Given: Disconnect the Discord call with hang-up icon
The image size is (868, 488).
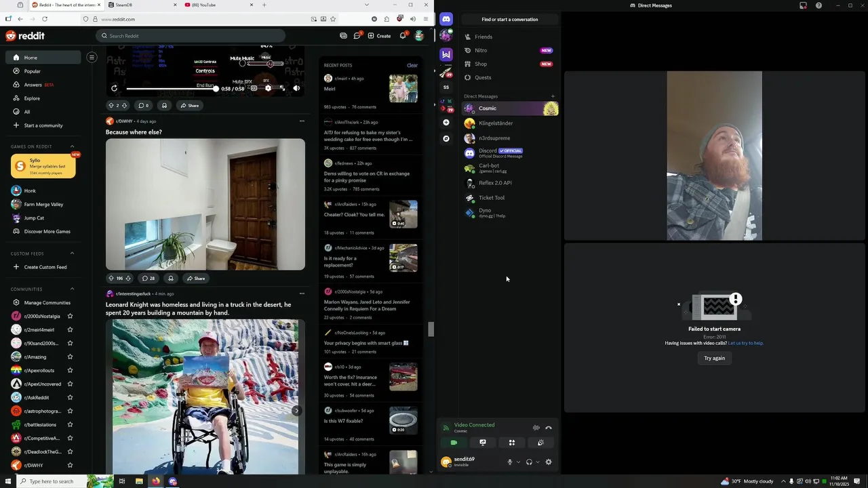Looking at the screenshot, I should 549,428.
